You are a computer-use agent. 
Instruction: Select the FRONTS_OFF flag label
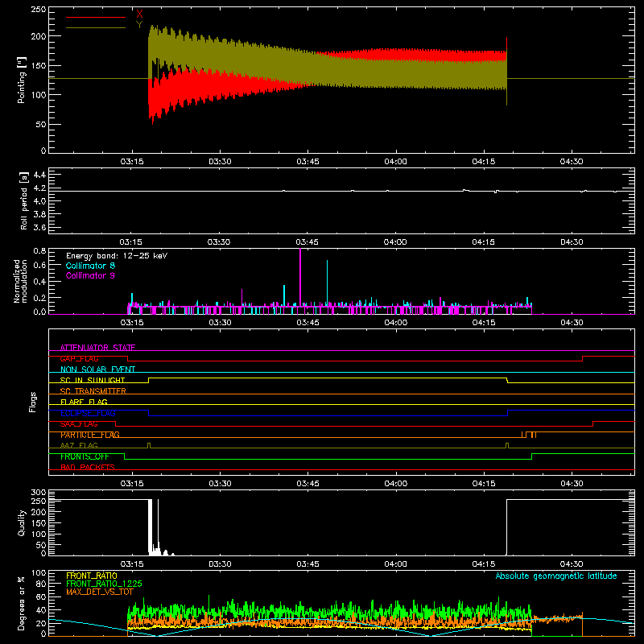click(85, 456)
